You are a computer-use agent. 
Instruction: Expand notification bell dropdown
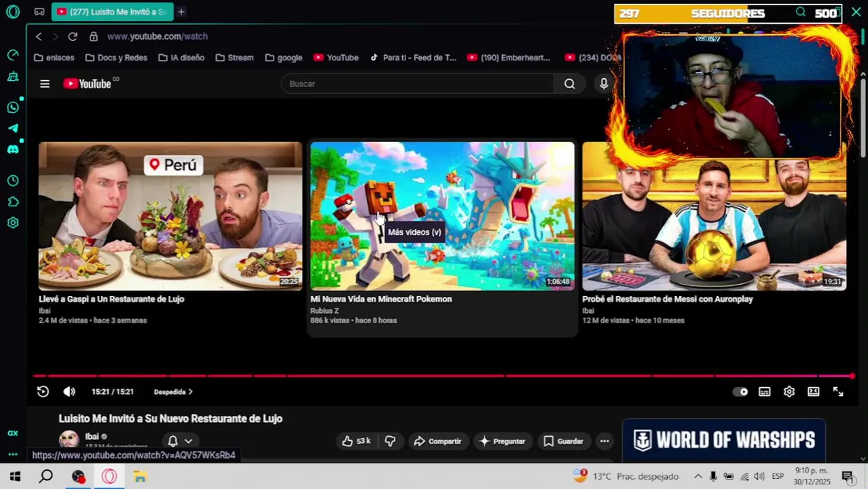[x=180, y=441]
